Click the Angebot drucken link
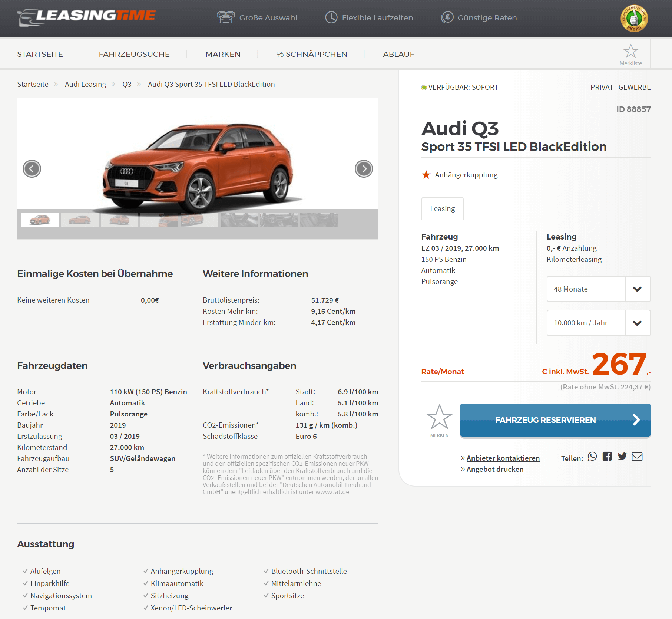Screen dimensions: 672x619 495,469
